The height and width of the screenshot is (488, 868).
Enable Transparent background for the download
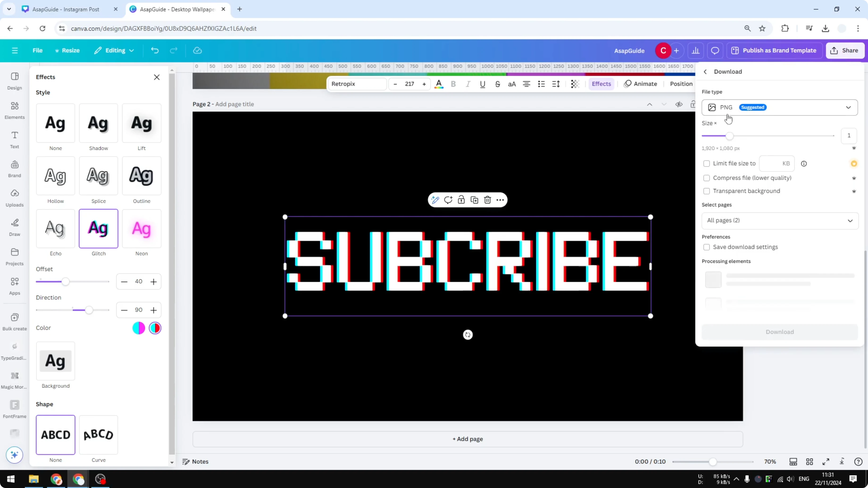[707, 191]
